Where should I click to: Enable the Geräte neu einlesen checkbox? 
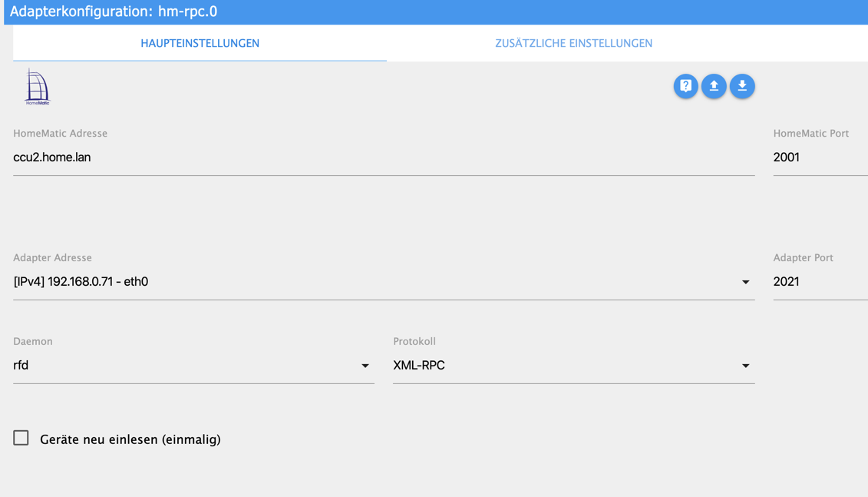[x=21, y=438]
